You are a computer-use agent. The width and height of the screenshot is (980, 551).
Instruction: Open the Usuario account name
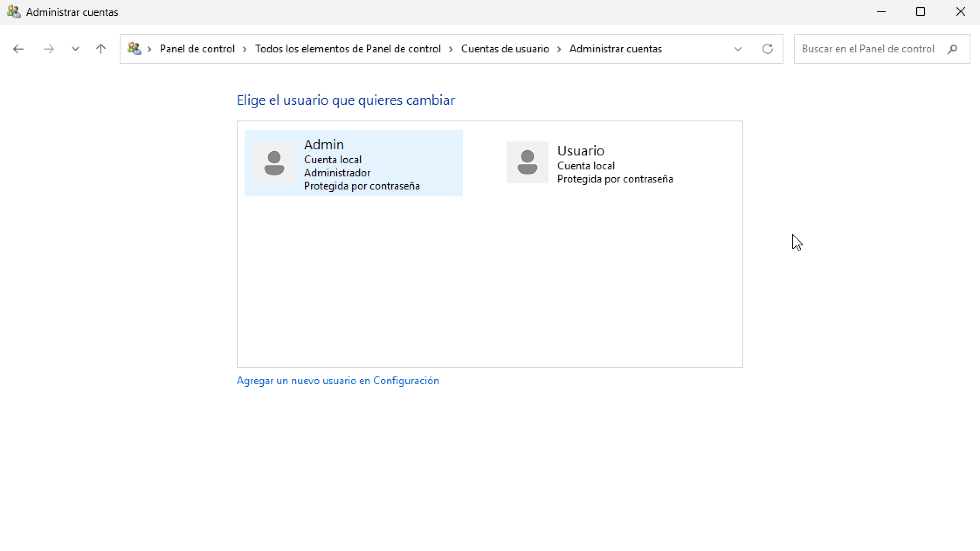point(581,151)
